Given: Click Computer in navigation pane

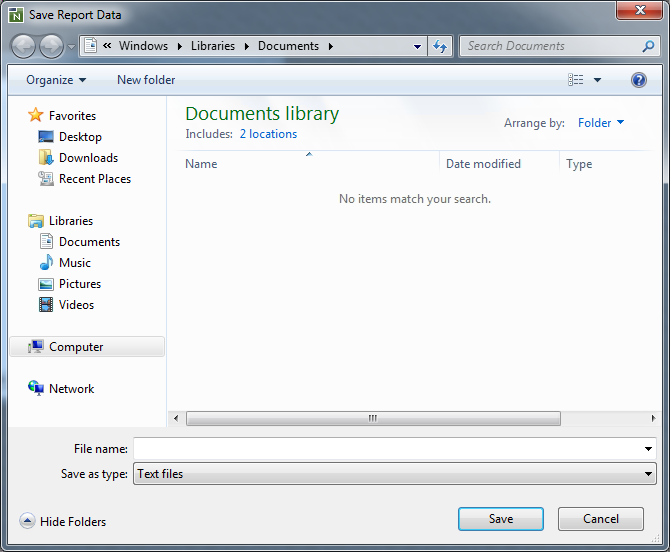Looking at the screenshot, I should click(76, 347).
